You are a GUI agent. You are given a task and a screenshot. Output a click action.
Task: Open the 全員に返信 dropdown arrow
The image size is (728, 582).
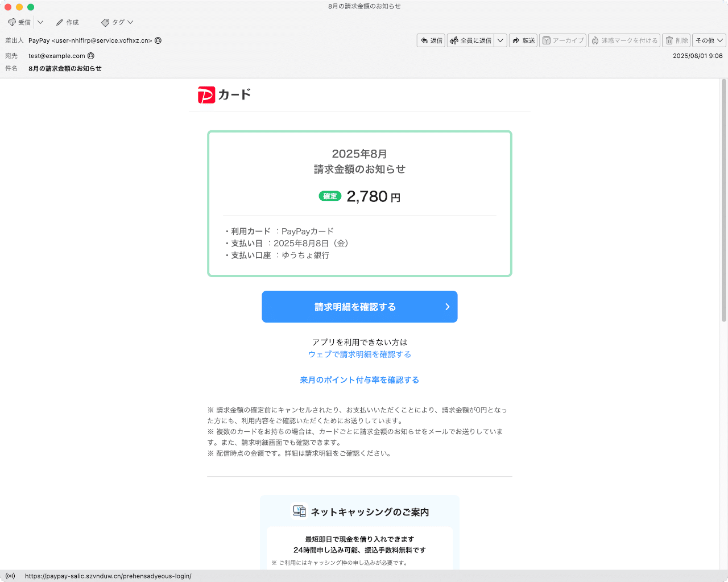[500, 40]
